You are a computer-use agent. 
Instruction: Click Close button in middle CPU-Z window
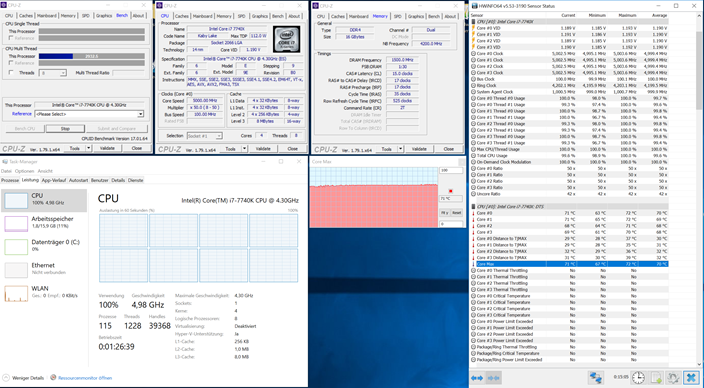pos(292,149)
